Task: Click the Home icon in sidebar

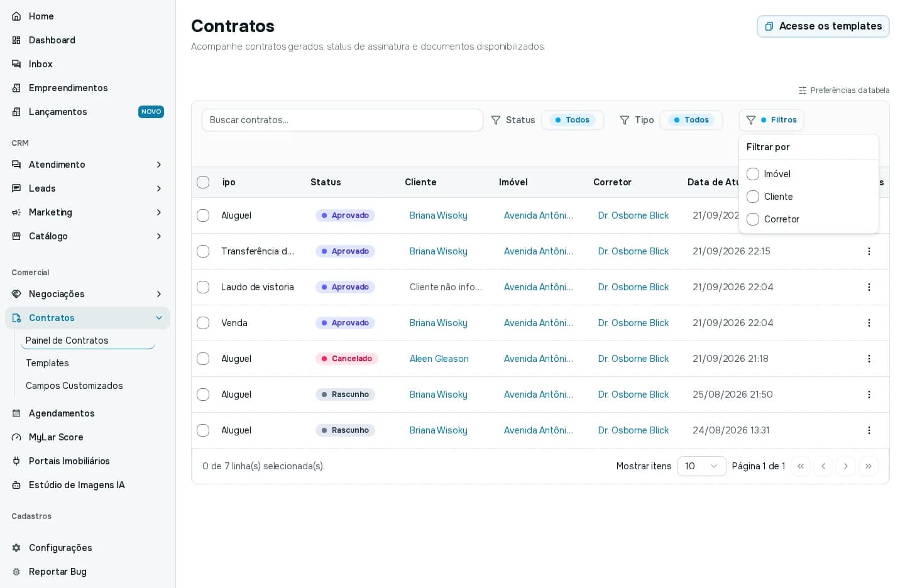Action: (x=16, y=16)
